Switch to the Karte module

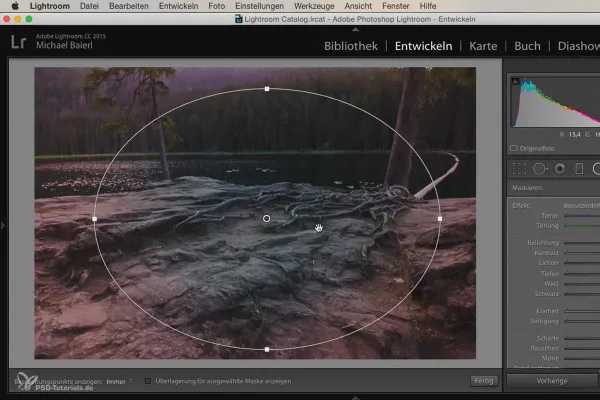coord(483,46)
